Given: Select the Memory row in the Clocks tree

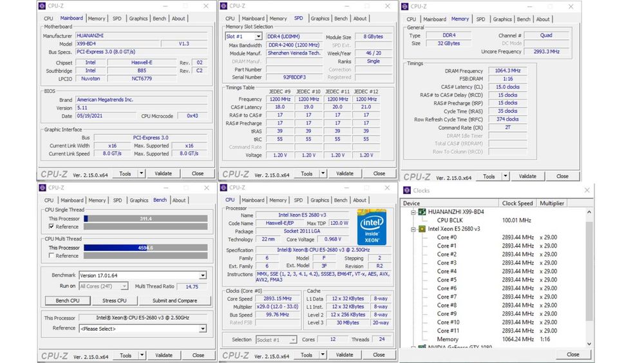Looking at the screenshot, I should (448, 339).
